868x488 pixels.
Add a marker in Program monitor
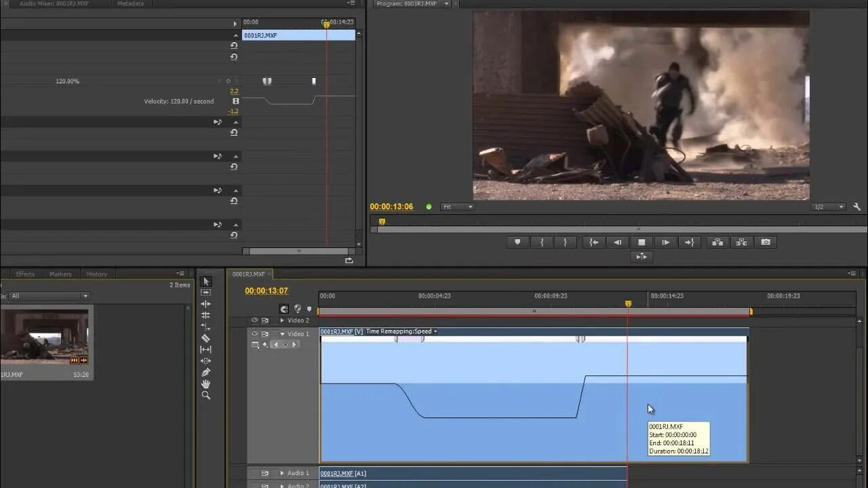pos(517,242)
